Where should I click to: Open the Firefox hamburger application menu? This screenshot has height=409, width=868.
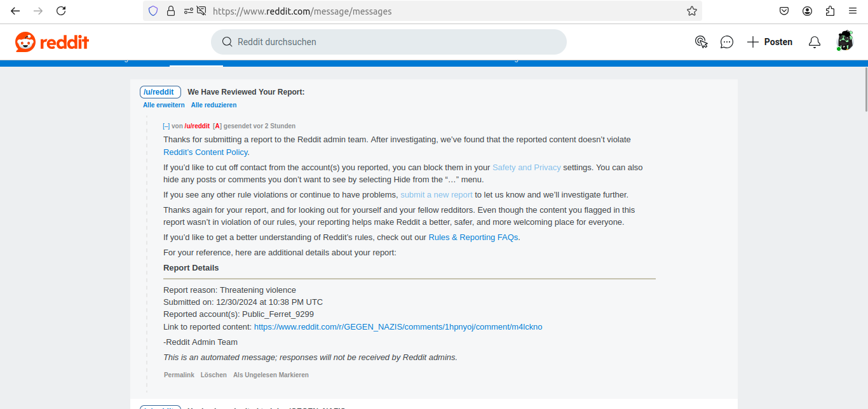coord(853,11)
